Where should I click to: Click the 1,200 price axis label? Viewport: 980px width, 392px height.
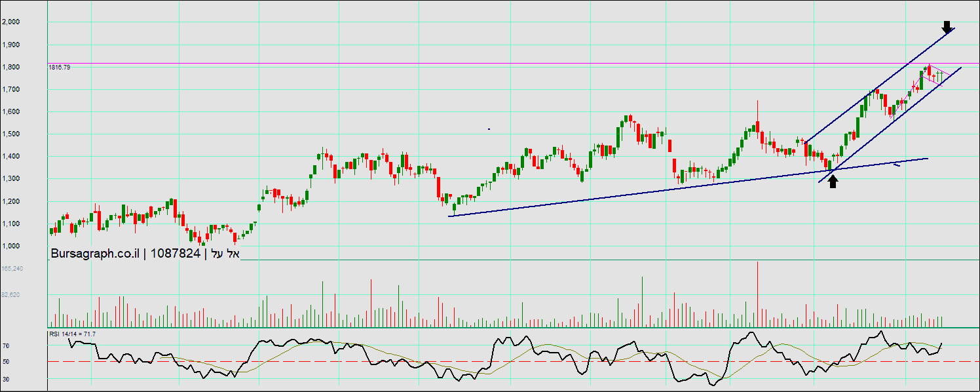pyautogui.click(x=11, y=201)
